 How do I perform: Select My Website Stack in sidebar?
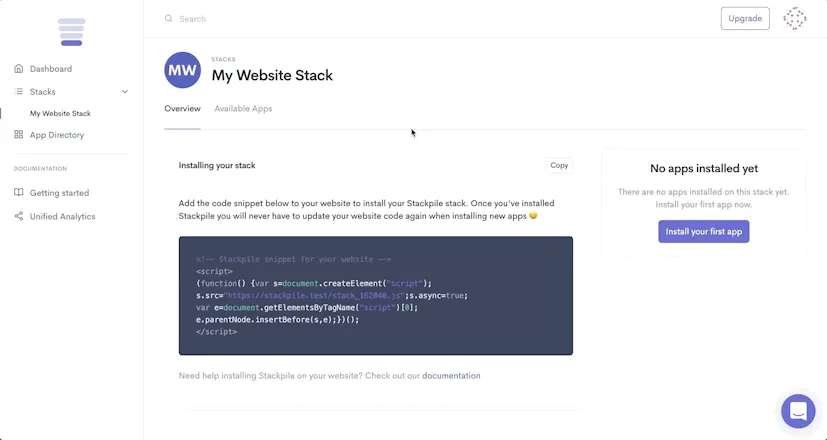[x=60, y=113]
